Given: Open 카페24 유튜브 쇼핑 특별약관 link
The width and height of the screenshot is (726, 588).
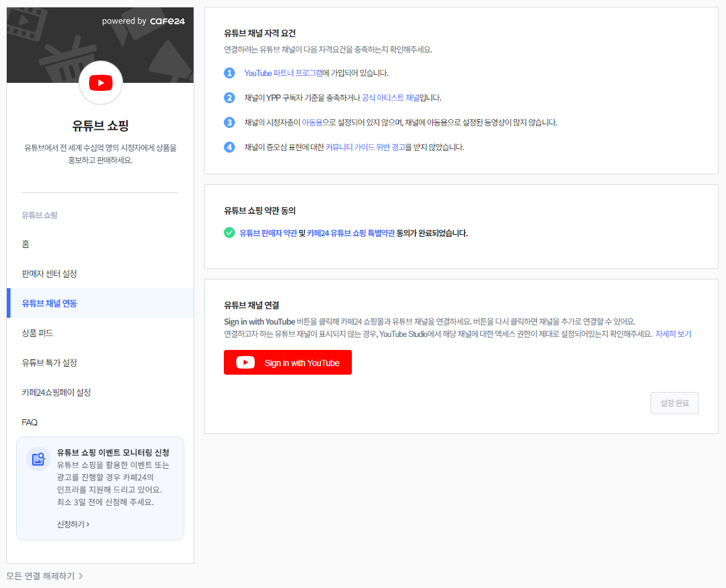Looking at the screenshot, I should pos(351,233).
